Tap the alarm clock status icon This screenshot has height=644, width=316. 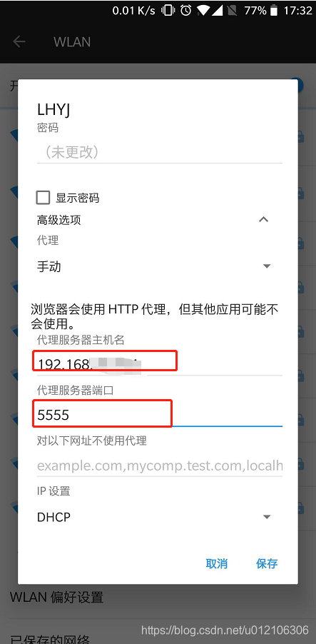coord(186,10)
